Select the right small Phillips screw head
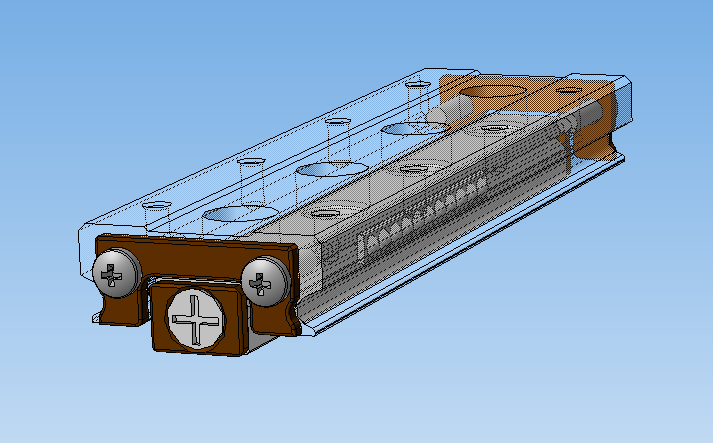 266,282
